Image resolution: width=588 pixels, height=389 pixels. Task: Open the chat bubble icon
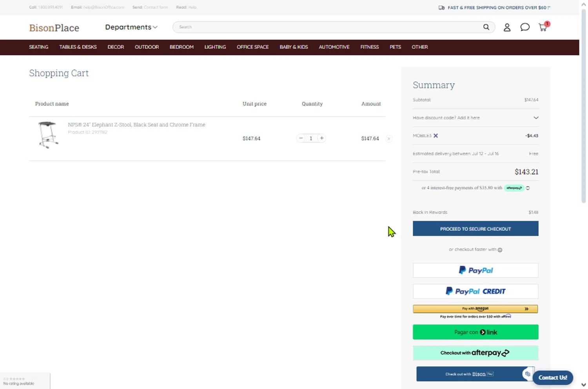525,27
